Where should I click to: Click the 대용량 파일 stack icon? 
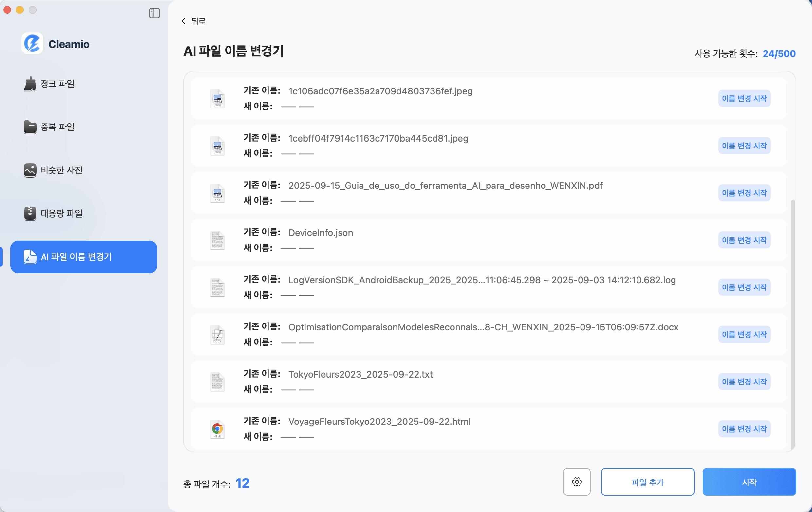tap(30, 213)
